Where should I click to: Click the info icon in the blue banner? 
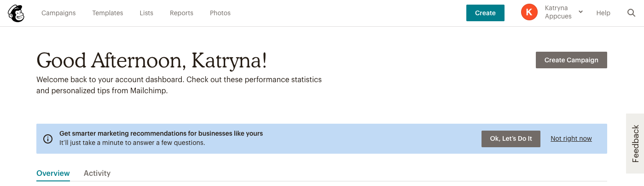click(x=48, y=138)
